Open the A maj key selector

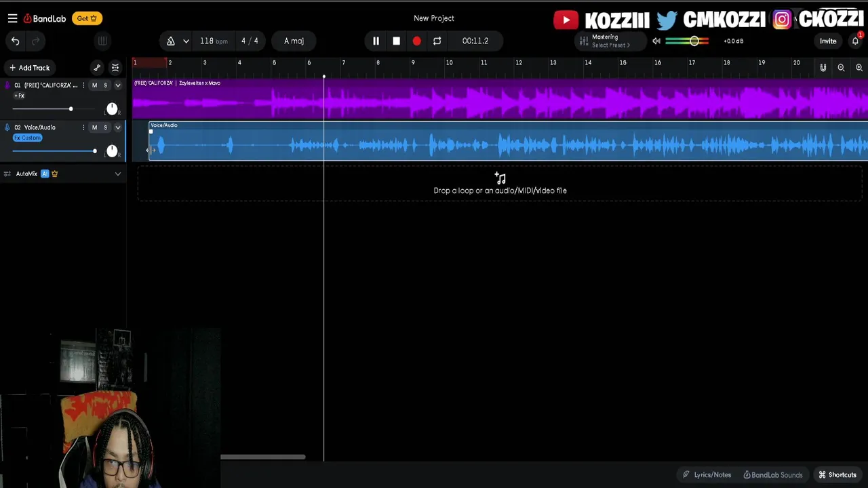click(294, 41)
